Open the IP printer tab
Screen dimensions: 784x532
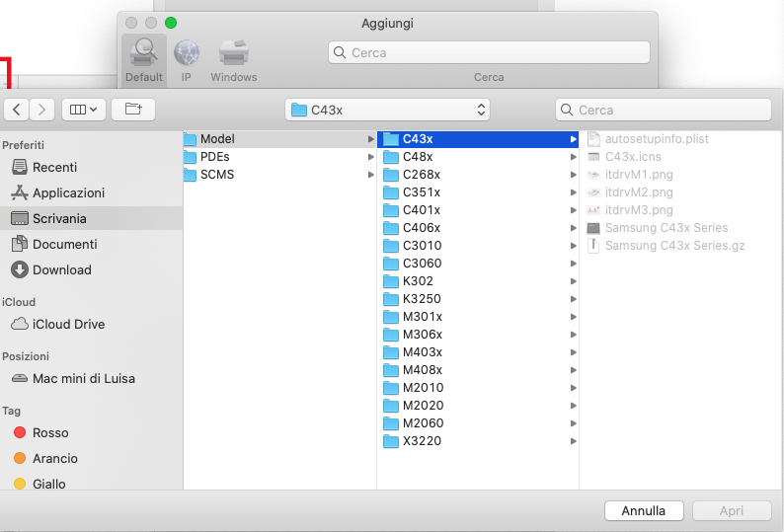pyautogui.click(x=186, y=60)
